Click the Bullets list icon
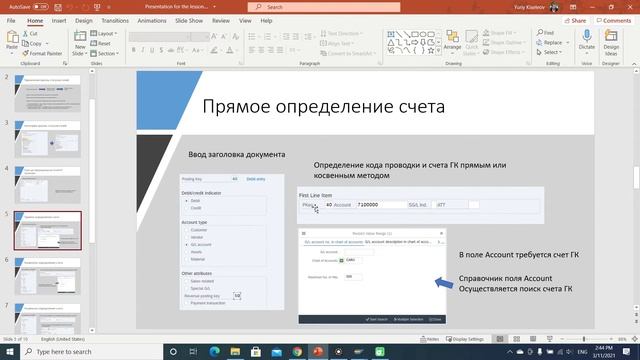 coord(252,37)
